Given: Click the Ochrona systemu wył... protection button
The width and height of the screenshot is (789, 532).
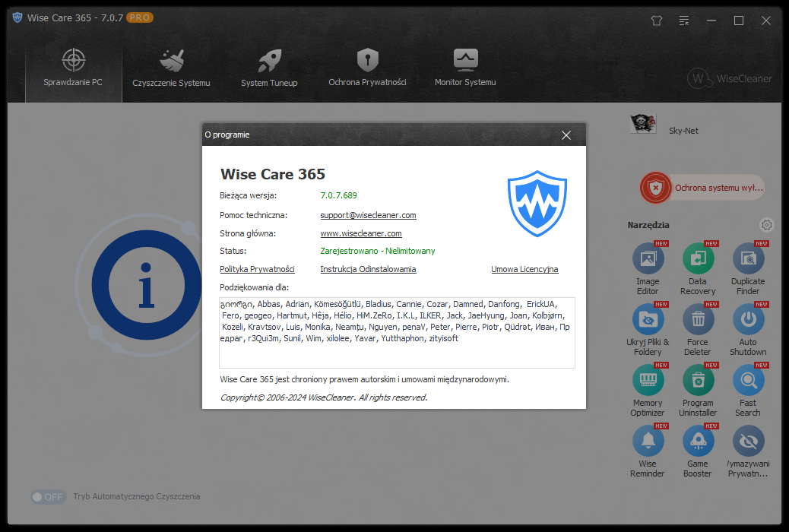Looking at the screenshot, I should [702, 188].
